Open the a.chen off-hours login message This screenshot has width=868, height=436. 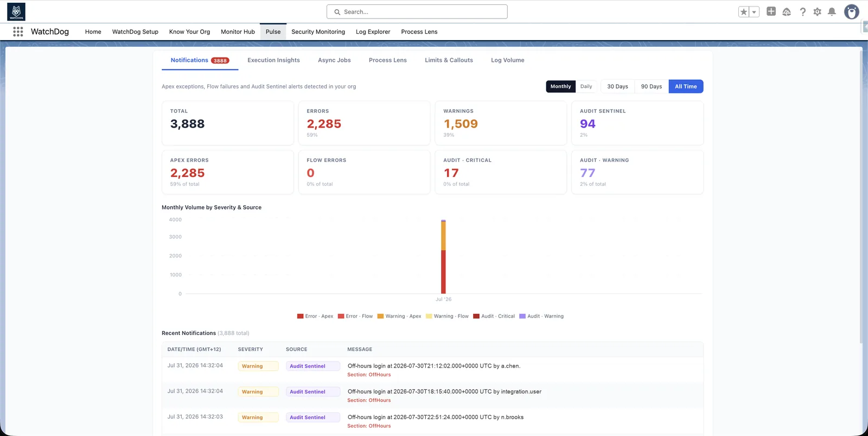(434, 366)
